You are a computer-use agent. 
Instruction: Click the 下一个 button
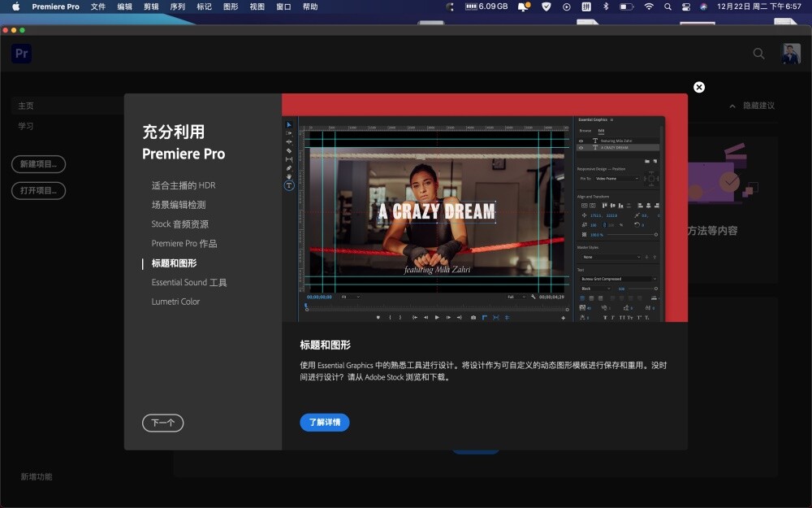pos(162,423)
